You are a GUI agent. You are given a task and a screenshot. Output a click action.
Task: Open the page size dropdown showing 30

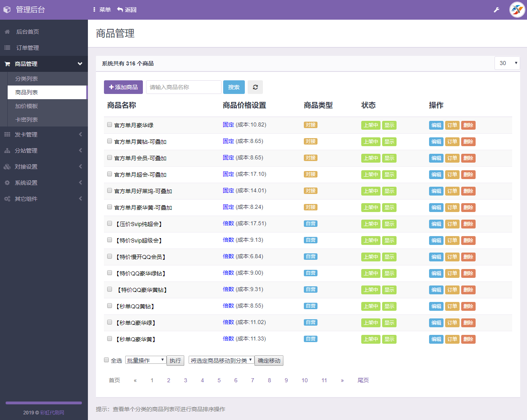coord(507,63)
